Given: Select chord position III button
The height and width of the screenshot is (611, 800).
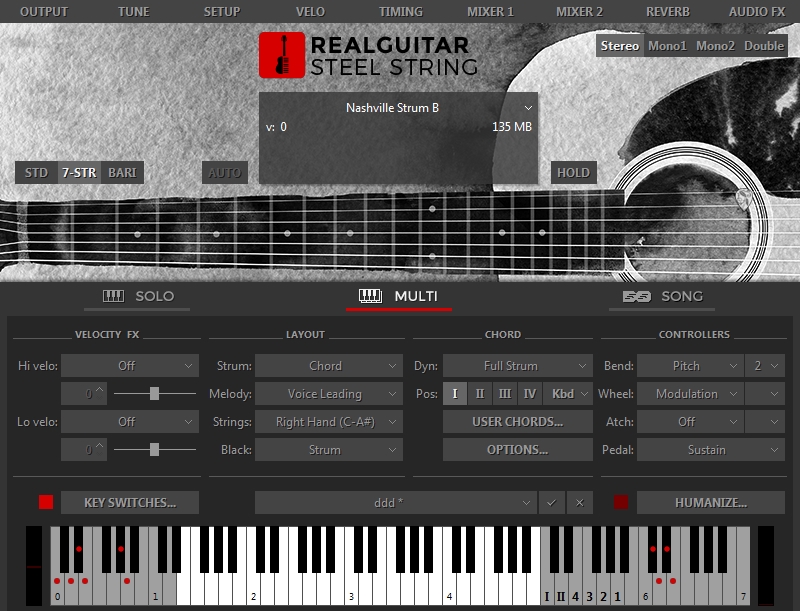Looking at the screenshot, I should coord(505,394).
